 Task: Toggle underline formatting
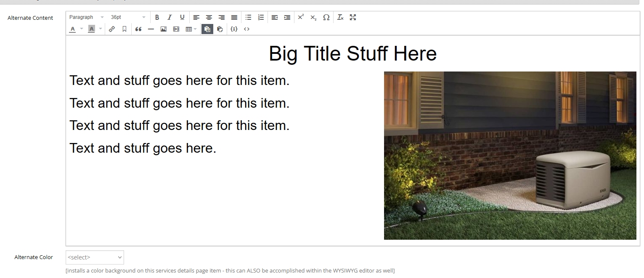coord(182,17)
